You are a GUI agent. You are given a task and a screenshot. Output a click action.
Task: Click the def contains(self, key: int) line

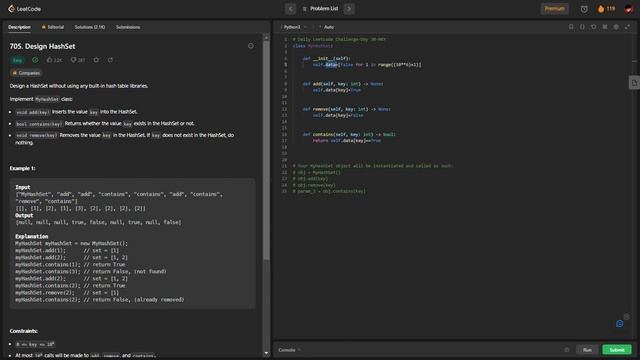pyautogui.click(x=349, y=134)
